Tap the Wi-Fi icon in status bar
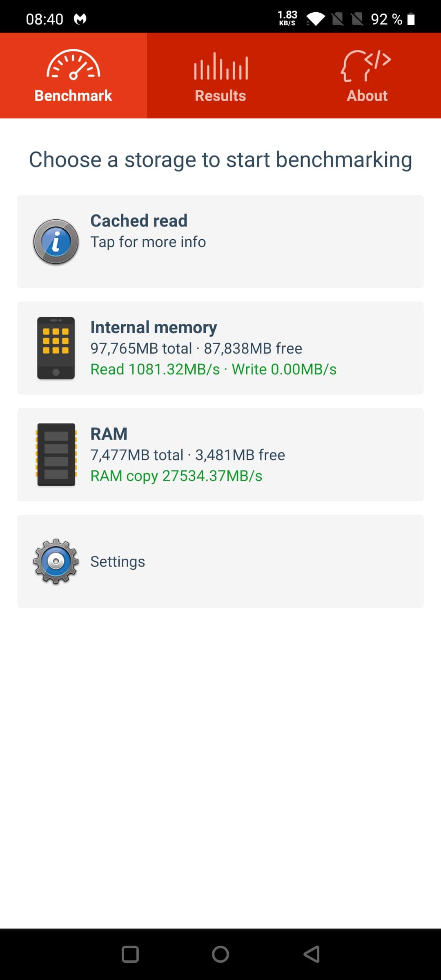The image size is (441, 980). (x=316, y=19)
